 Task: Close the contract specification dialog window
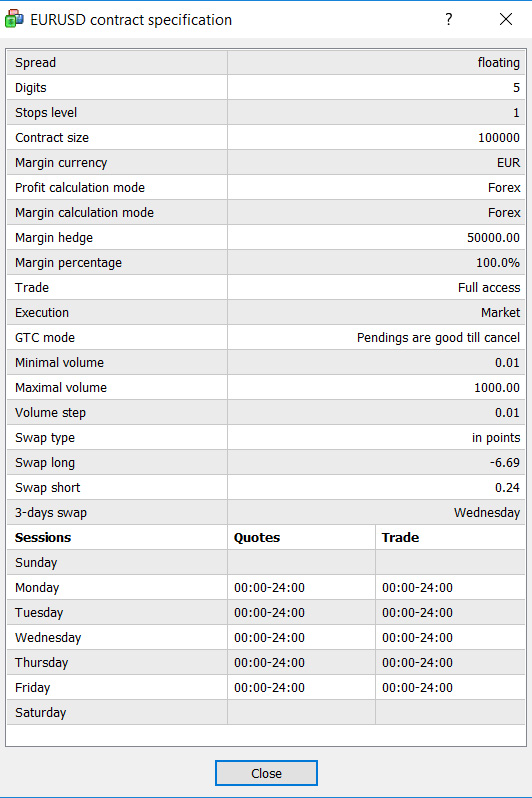tap(506, 19)
